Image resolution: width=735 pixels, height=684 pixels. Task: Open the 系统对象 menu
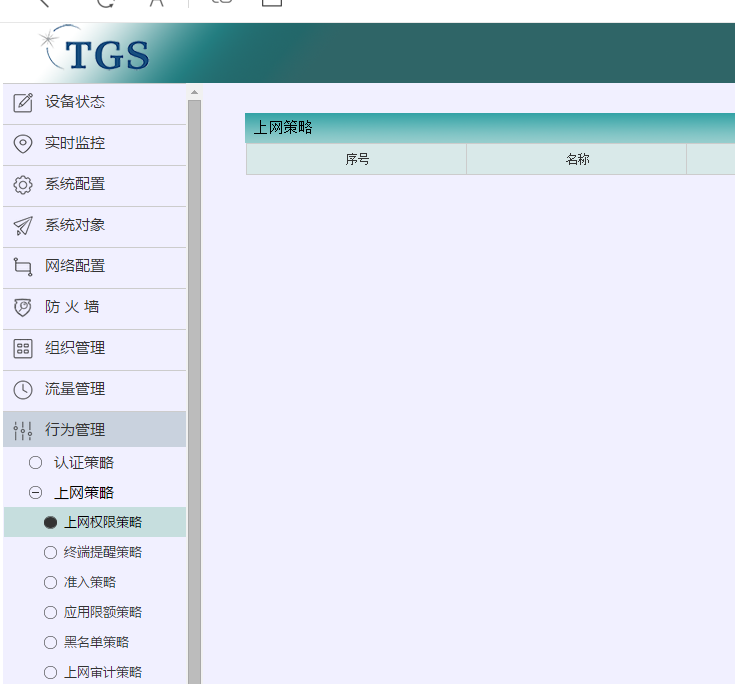click(94, 227)
